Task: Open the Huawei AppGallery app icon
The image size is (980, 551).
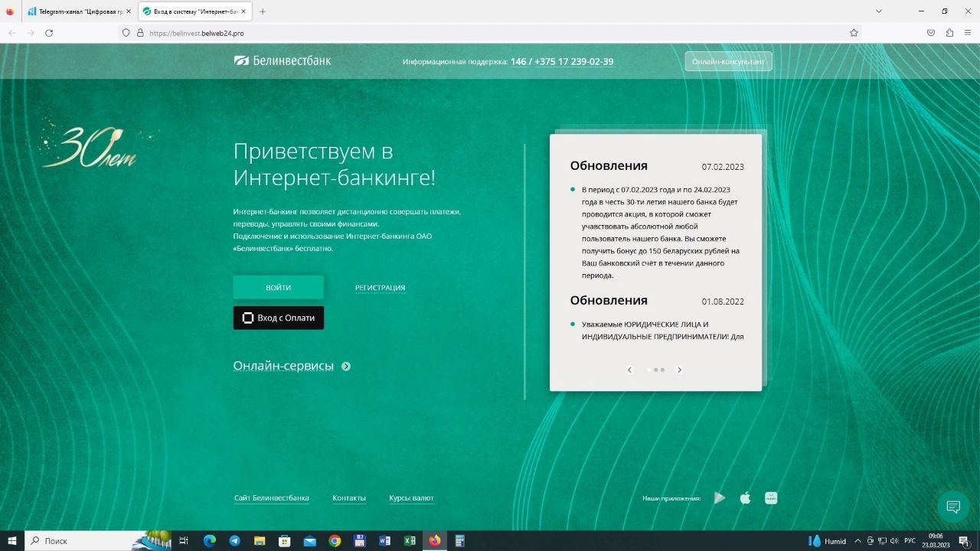Action: tap(771, 498)
